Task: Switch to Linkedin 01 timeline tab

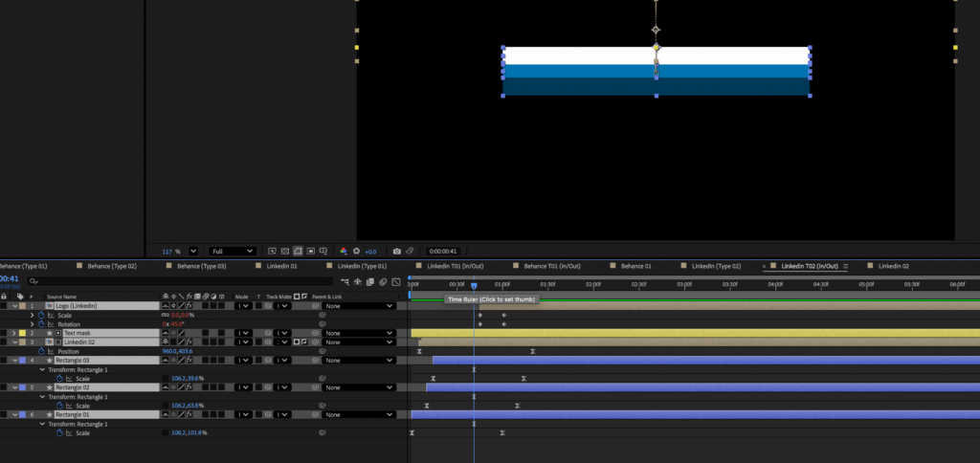Action: point(282,266)
